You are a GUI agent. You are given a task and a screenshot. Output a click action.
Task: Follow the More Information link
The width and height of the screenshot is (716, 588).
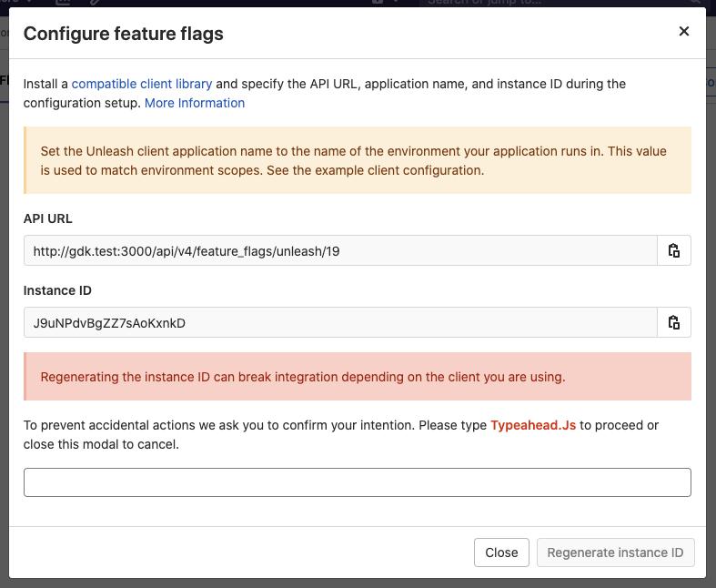click(x=195, y=103)
